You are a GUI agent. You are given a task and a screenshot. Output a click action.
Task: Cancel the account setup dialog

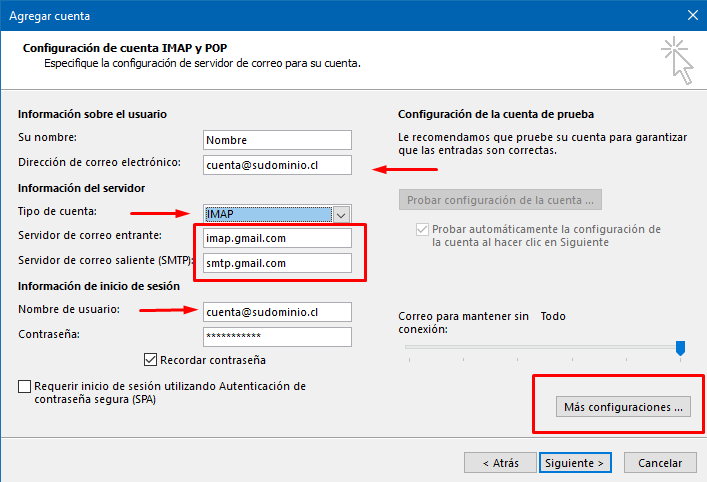click(660, 463)
